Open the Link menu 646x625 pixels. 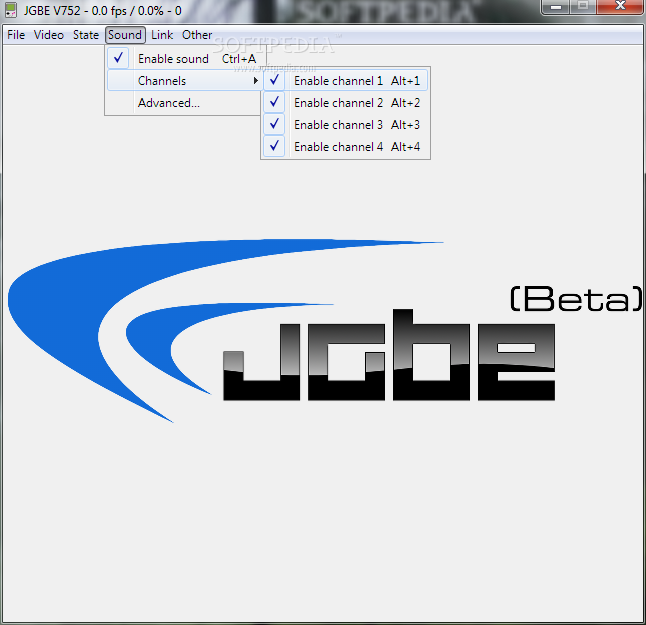tap(162, 35)
